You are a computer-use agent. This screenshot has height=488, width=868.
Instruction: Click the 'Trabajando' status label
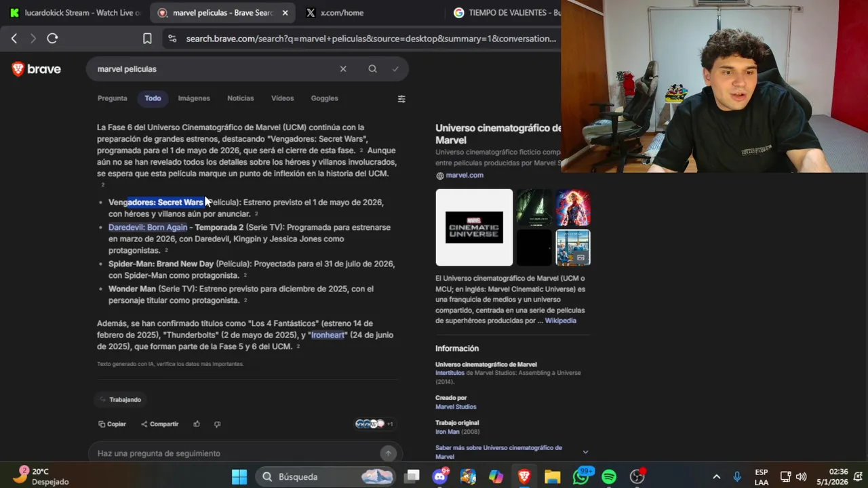tap(125, 400)
